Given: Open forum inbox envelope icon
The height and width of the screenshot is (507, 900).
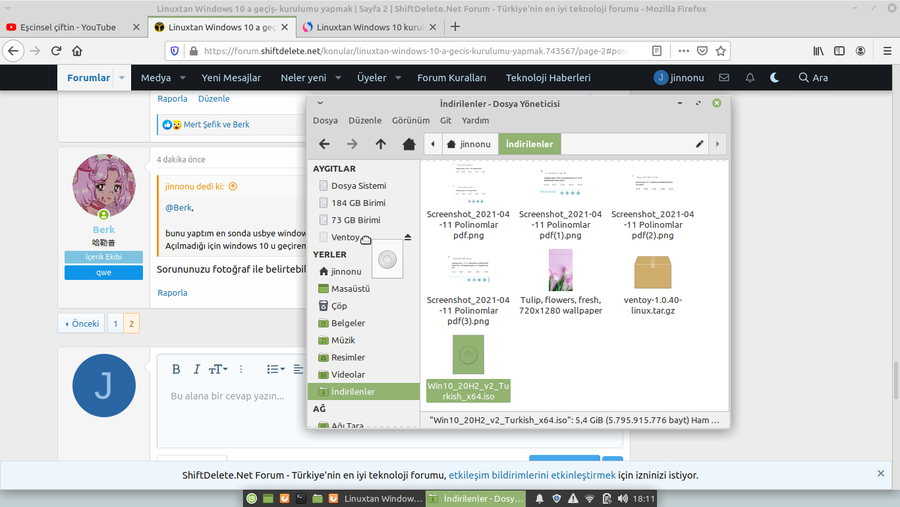Looking at the screenshot, I should [724, 78].
